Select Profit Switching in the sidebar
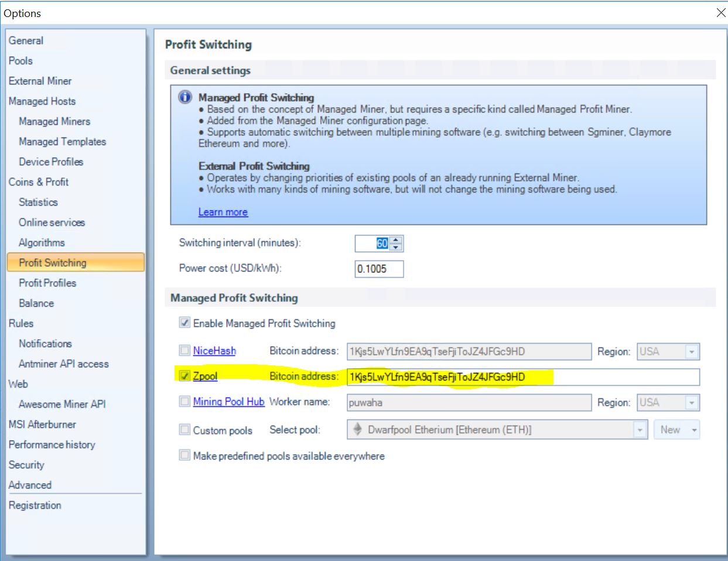 click(x=76, y=262)
